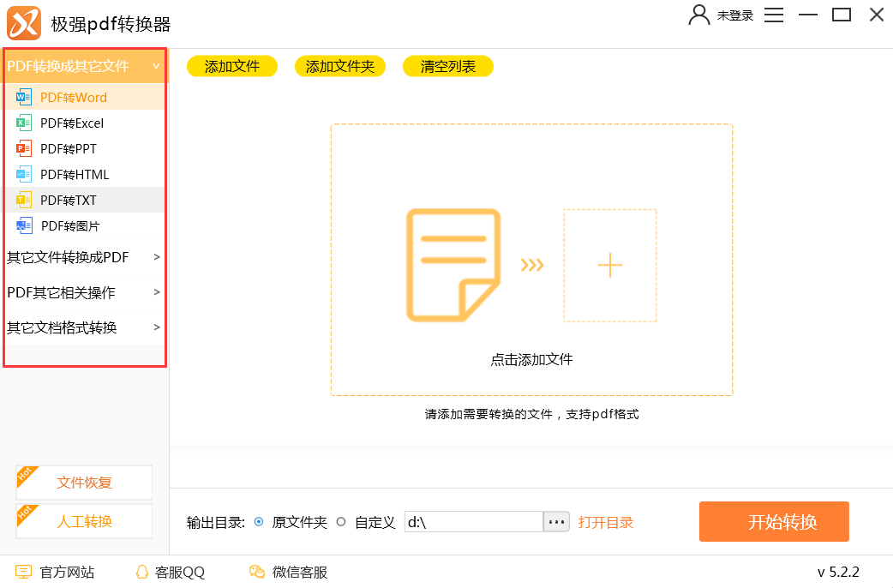Open the hamburger menu in title bar

coord(774,15)
